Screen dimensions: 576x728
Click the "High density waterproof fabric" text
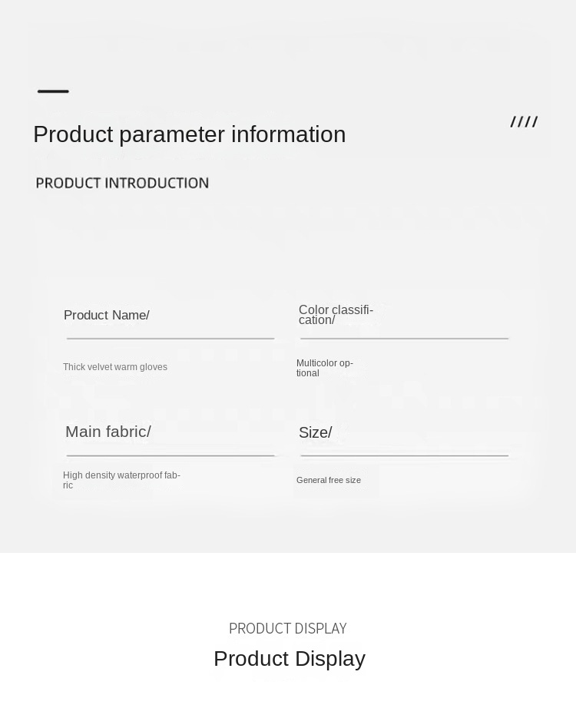point(121,480)
